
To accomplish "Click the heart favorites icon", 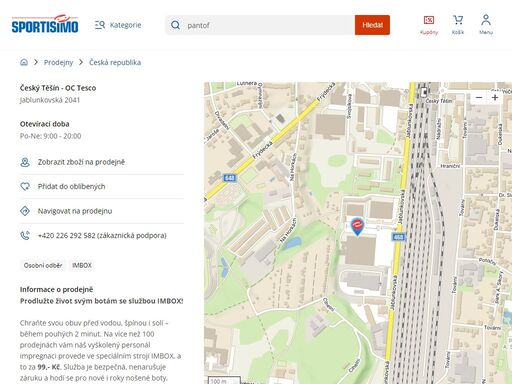I will pos(25,187).
